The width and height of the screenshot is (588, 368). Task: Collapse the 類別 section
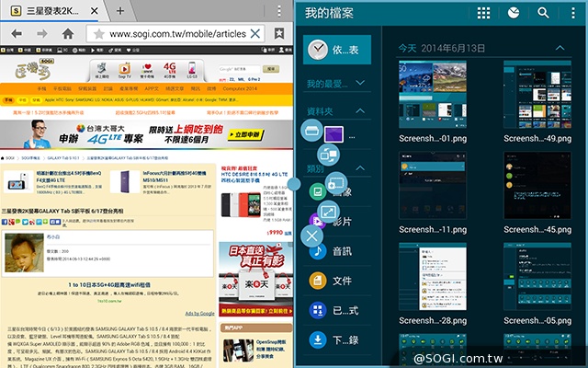click(360, 167)
